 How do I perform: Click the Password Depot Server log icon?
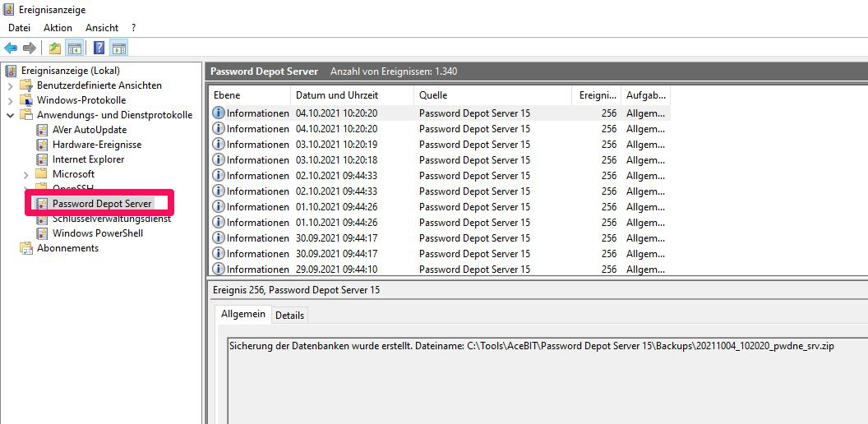pyautogui.click(x=42, y=204)
